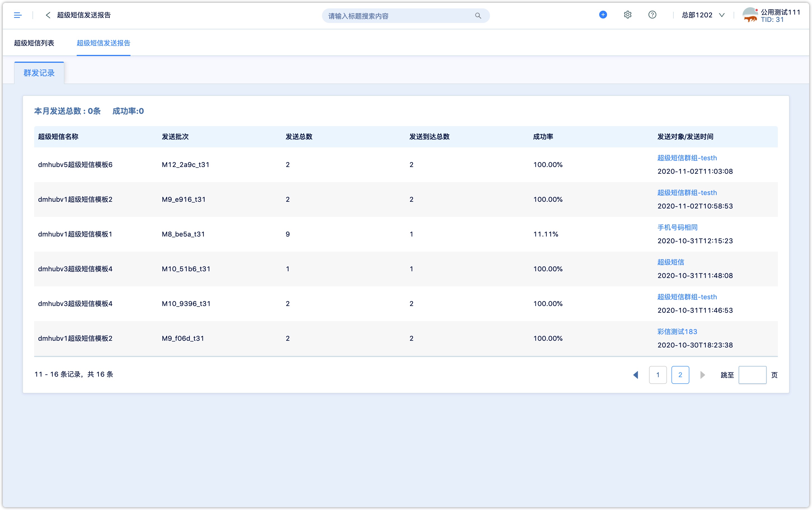This screenshot has height=510, width=812.
Task: Open the 超级短信 link for M10_51b6_t31
Action: (671, 262)
